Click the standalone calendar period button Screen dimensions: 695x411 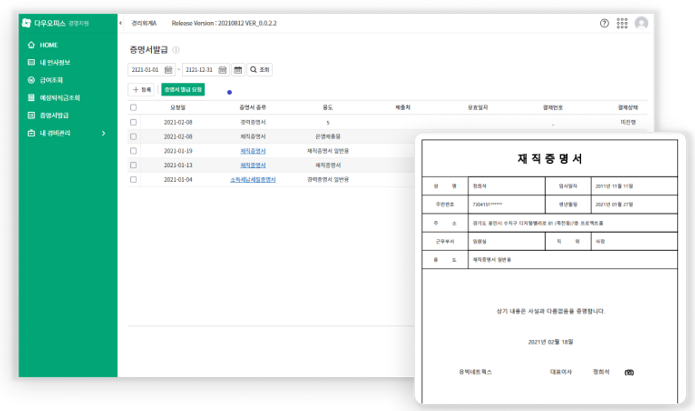(x=238, y=70)
